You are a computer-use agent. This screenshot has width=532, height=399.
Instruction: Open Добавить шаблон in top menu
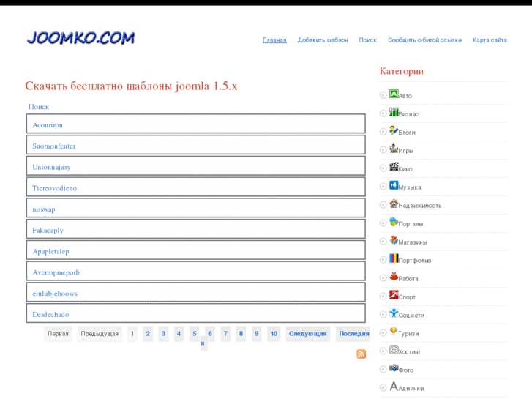coord(323,40)
